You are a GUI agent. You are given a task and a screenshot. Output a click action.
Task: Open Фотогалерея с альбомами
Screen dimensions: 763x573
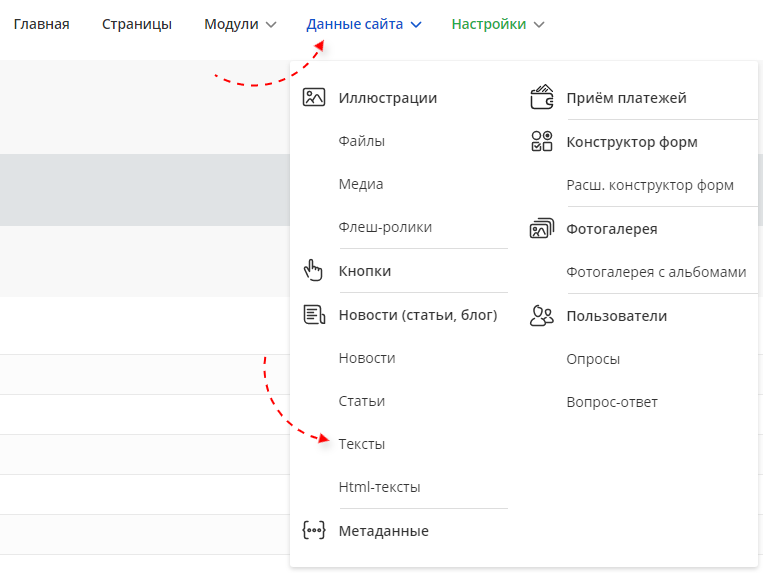tap(656, 272)
